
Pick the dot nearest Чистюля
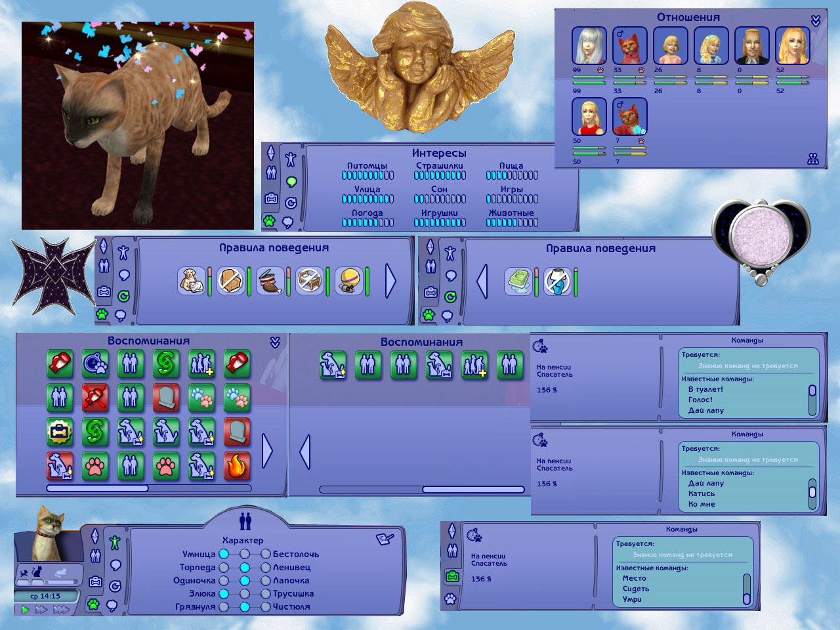(266, 606)
